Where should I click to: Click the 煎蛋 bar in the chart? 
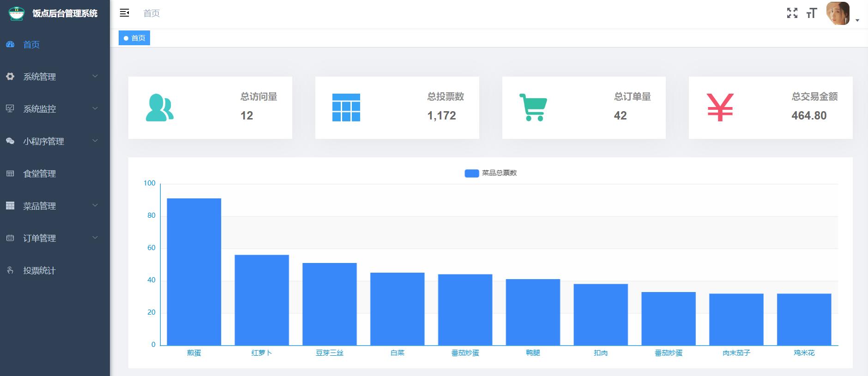[194, 271]
